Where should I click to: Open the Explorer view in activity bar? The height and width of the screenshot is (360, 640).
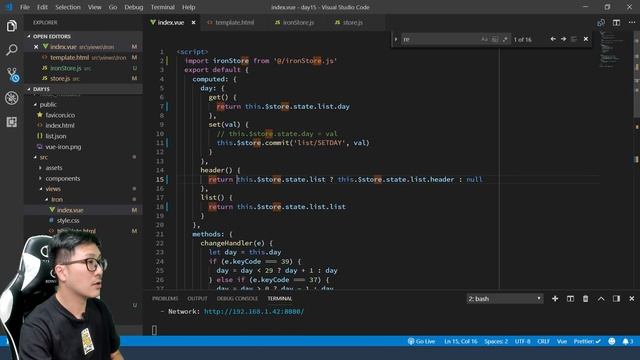coord(11,26)
